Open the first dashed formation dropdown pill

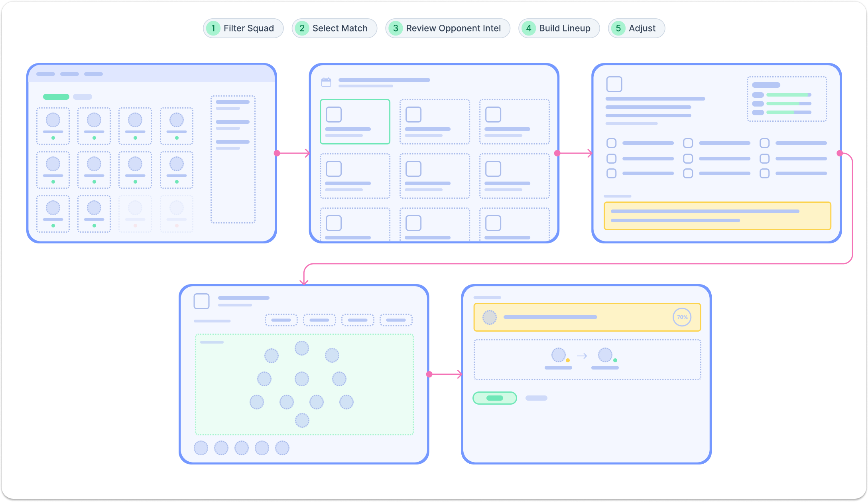click(x=281, y=320)
